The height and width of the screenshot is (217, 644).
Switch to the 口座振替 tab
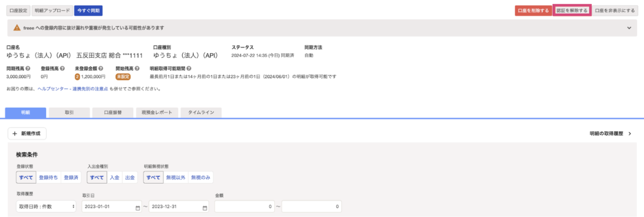(113, 112)
